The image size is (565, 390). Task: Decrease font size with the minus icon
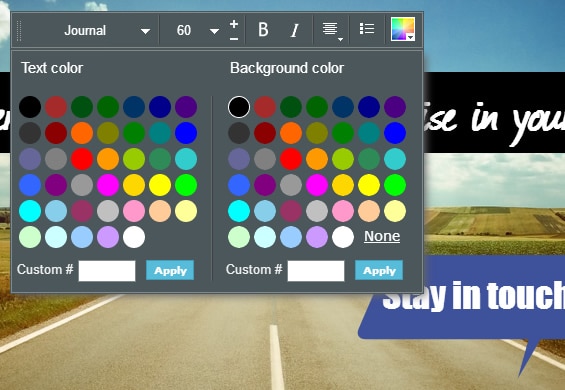[234, 39]
